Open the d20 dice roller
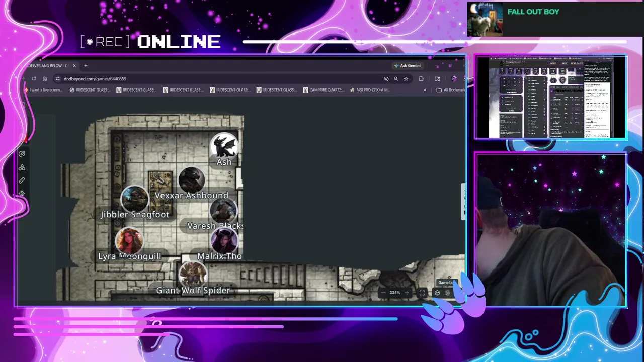Viewport: 644px width, 362px height. (x=437, y=293)
